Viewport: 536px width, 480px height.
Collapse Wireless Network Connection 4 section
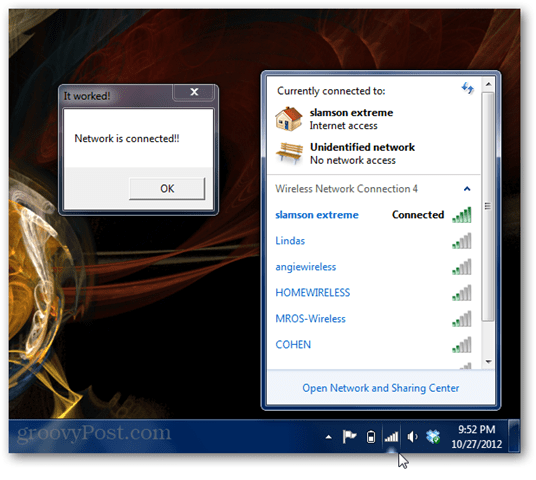coord(467,189)
